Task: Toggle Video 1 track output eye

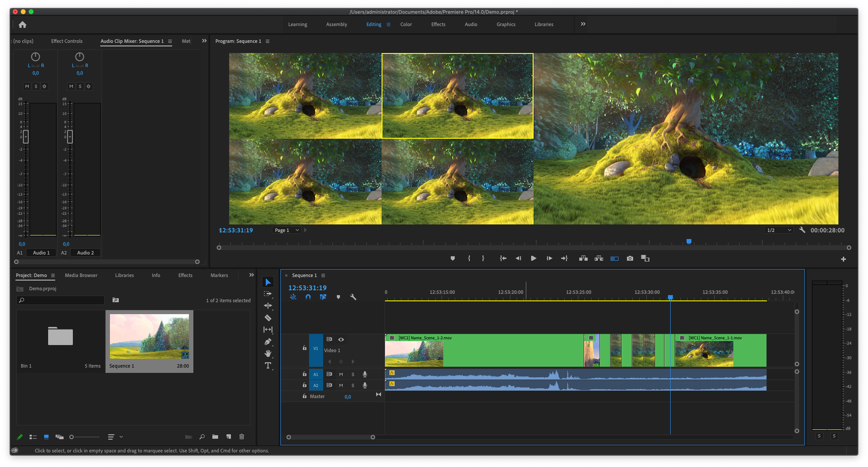Action: pyautogui.click(x=341, y=339)
